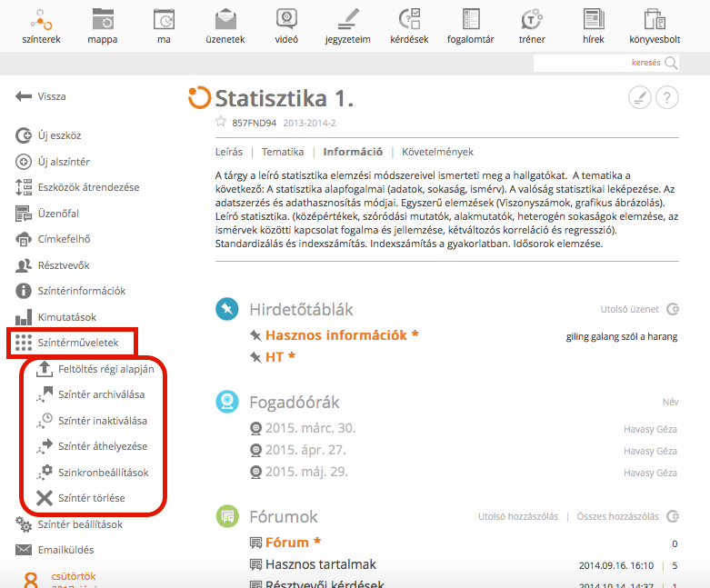This screenshot has height=588, width=710.
Task: Click Színtér törlése in sidebar
Action: tap(91, 497)
